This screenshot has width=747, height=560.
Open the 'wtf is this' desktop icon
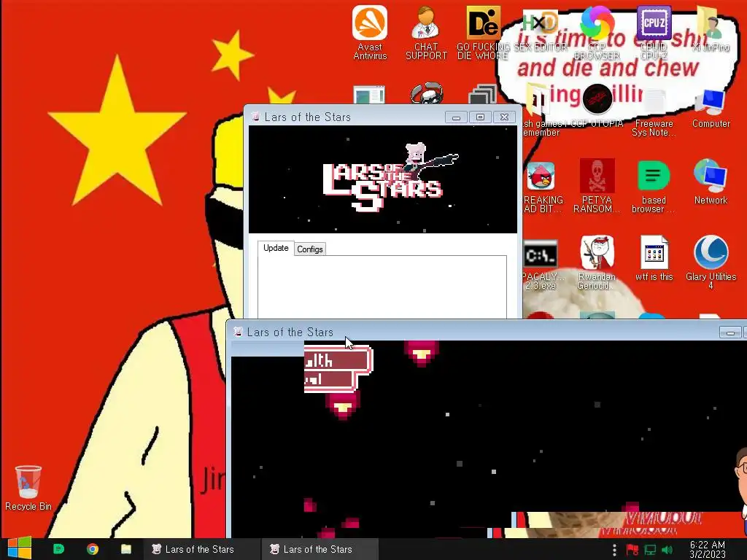click(x=654, y=259)
